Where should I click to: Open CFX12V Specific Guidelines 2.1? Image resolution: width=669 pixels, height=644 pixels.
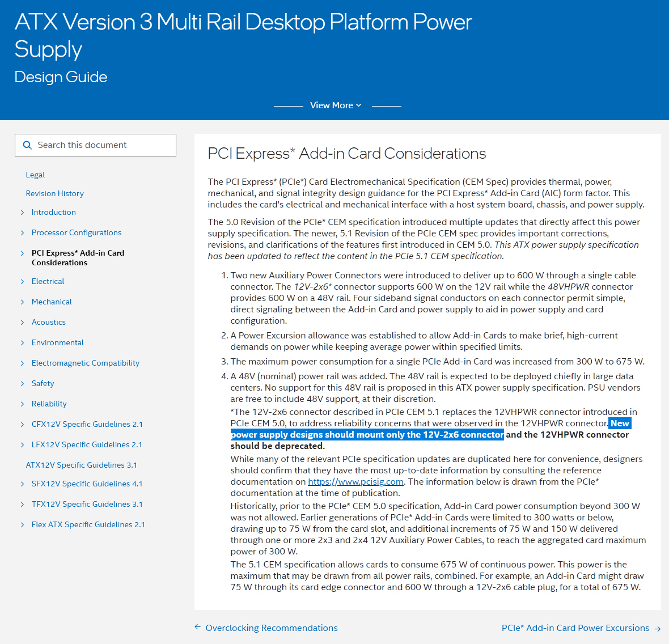point(87,425)
